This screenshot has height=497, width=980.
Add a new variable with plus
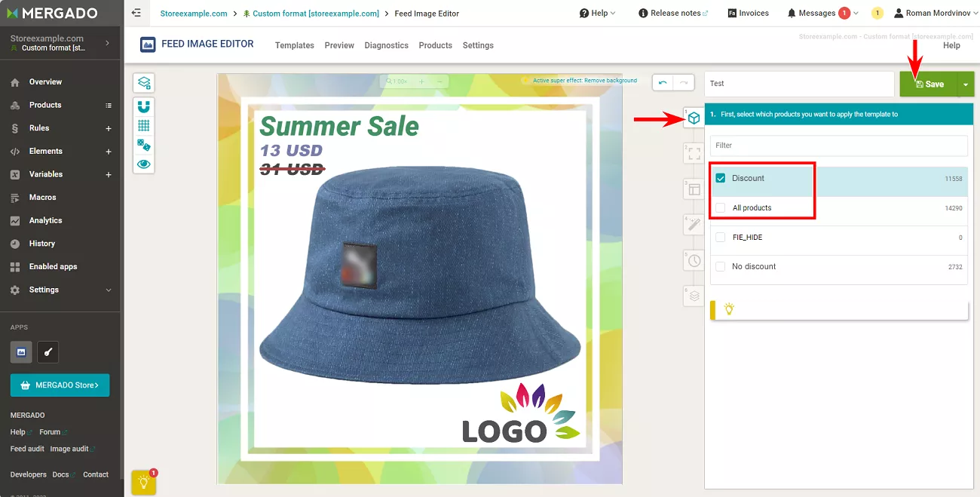109,174
